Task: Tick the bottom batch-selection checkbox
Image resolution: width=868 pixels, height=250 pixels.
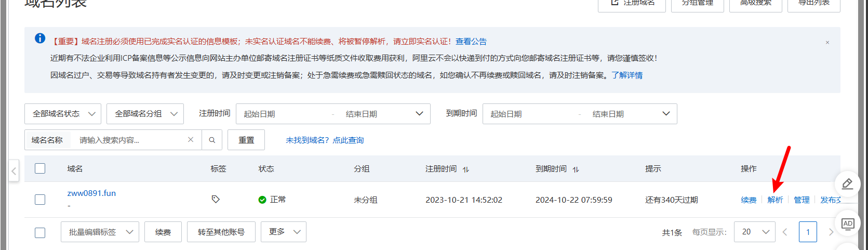Action: pyautogui.click(x=40, y=232)
